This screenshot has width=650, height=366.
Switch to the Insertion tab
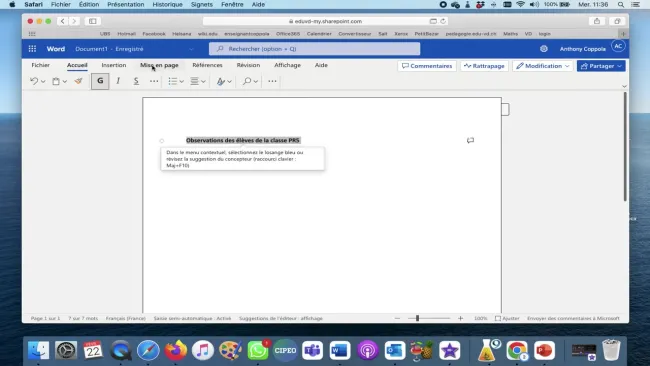(x=114, y=65)
